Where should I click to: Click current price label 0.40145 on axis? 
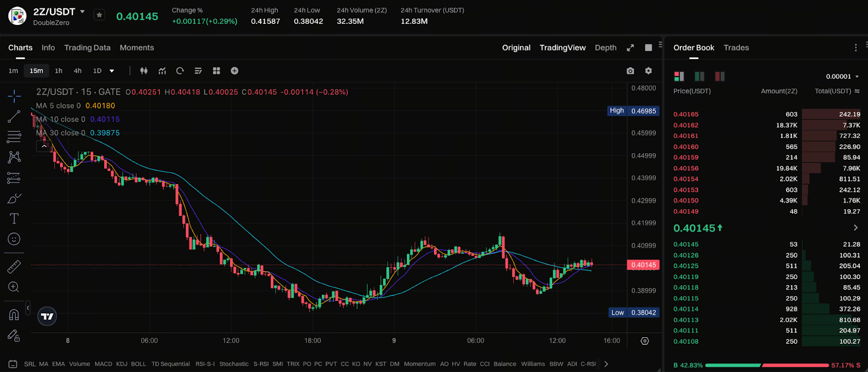643,265
